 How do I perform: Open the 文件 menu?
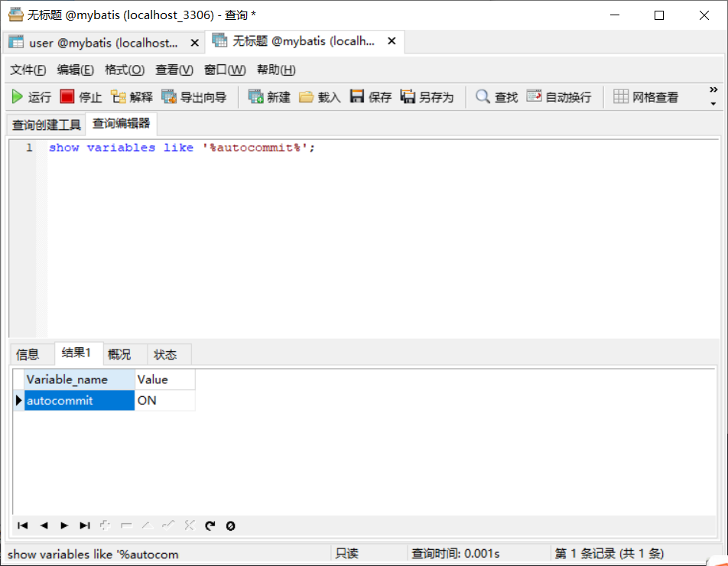coord(27,70)
